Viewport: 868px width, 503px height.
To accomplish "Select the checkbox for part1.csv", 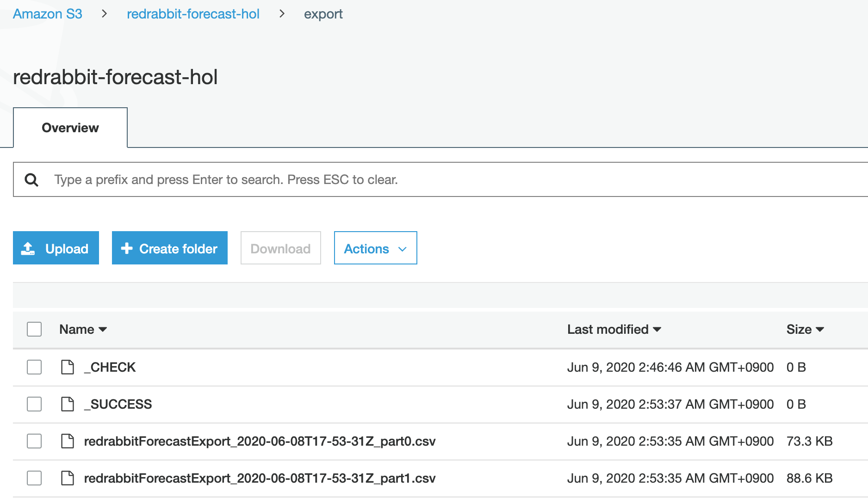I will [x=34, y=478].
